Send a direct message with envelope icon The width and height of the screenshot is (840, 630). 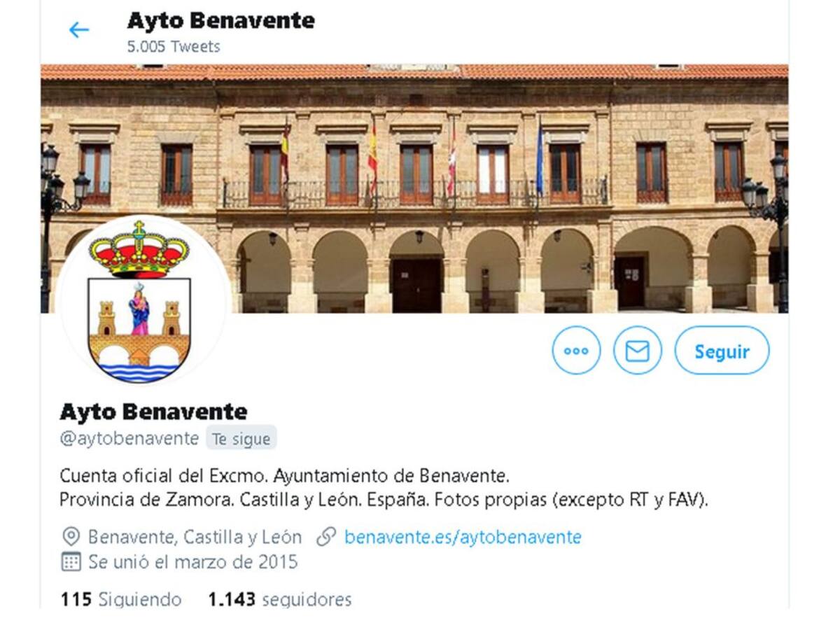click(x=638, y=351)
